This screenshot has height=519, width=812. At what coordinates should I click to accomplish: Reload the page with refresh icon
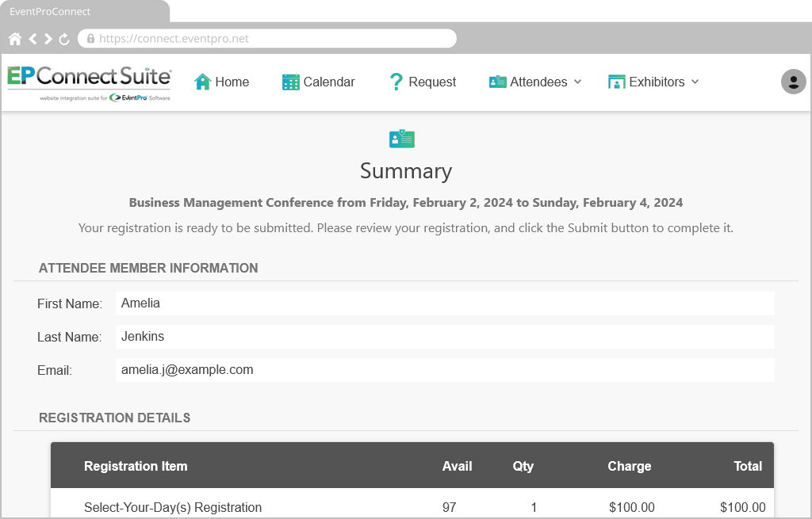click(64, 39)
